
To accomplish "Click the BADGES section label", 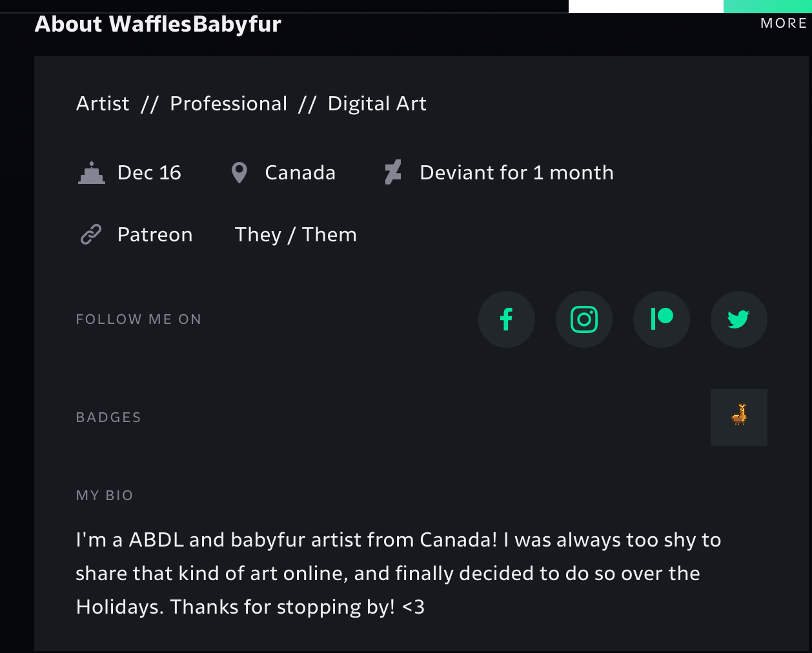I will (108, 417).
